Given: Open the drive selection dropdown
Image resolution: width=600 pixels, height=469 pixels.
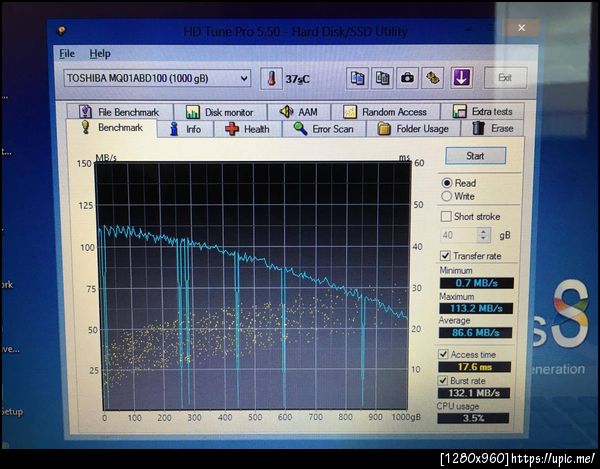Looking at the screenshot, I should pyautogui.click(x=157, y=78).
